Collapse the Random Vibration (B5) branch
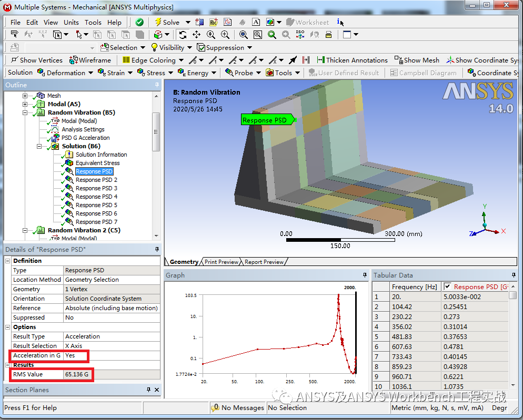 (25, 112)
